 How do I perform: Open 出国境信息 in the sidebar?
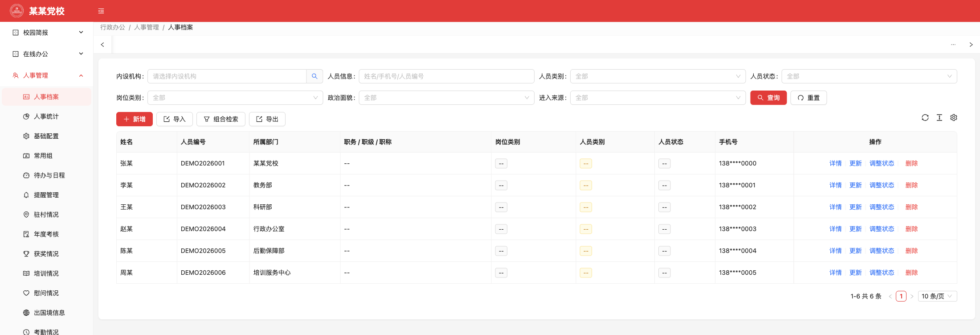coord(46,313)
